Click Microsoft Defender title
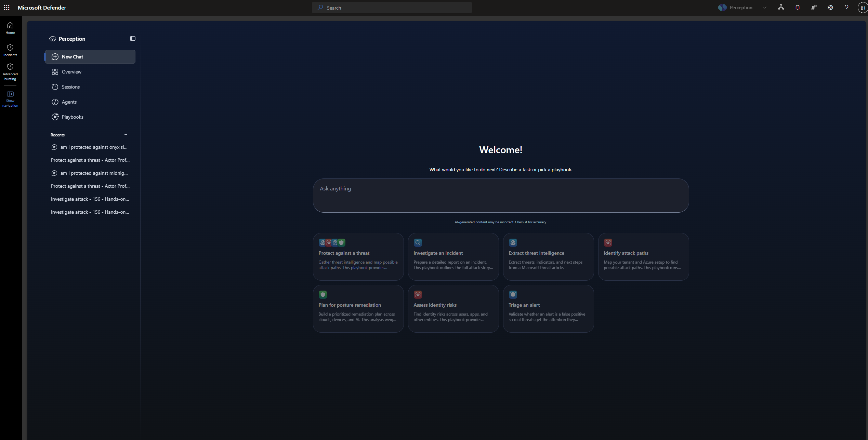The height and width of the screenshot is (440, 868). (42, 8)
